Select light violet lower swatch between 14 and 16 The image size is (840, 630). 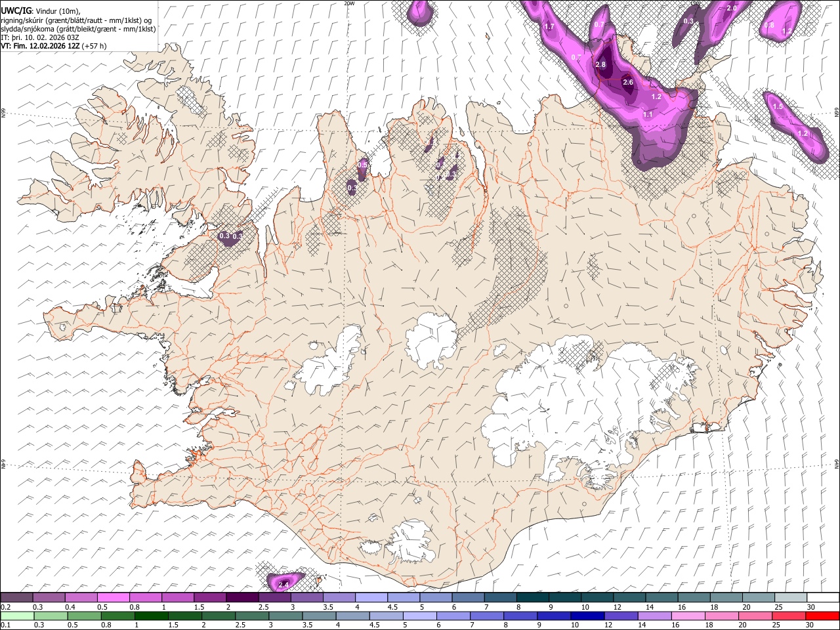point(654,616)
